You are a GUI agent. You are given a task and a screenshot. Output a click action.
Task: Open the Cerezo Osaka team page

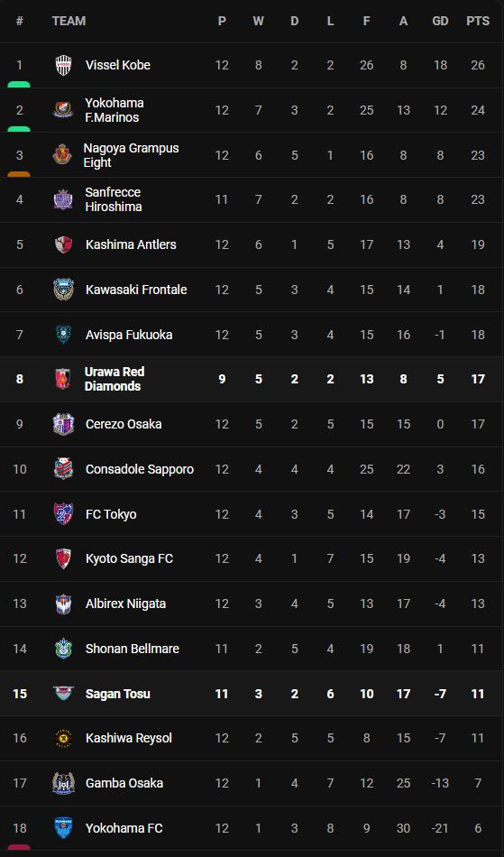(x=124, y=424)
